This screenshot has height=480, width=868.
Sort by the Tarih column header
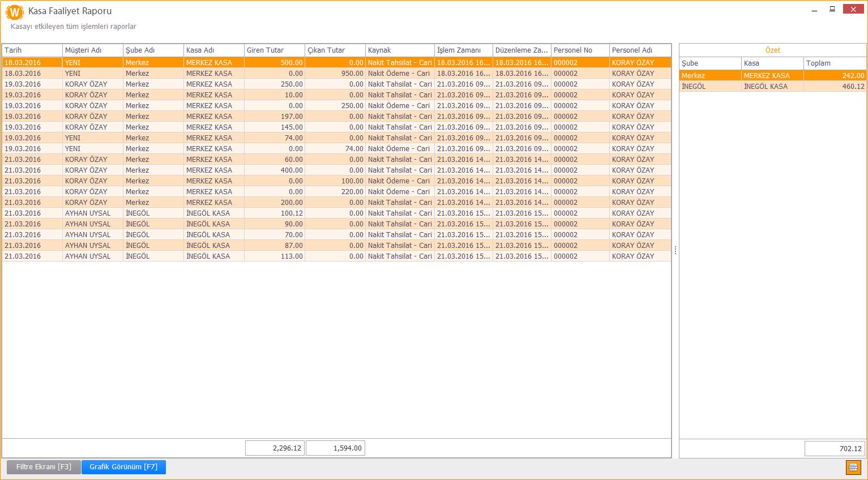point(32,50)
